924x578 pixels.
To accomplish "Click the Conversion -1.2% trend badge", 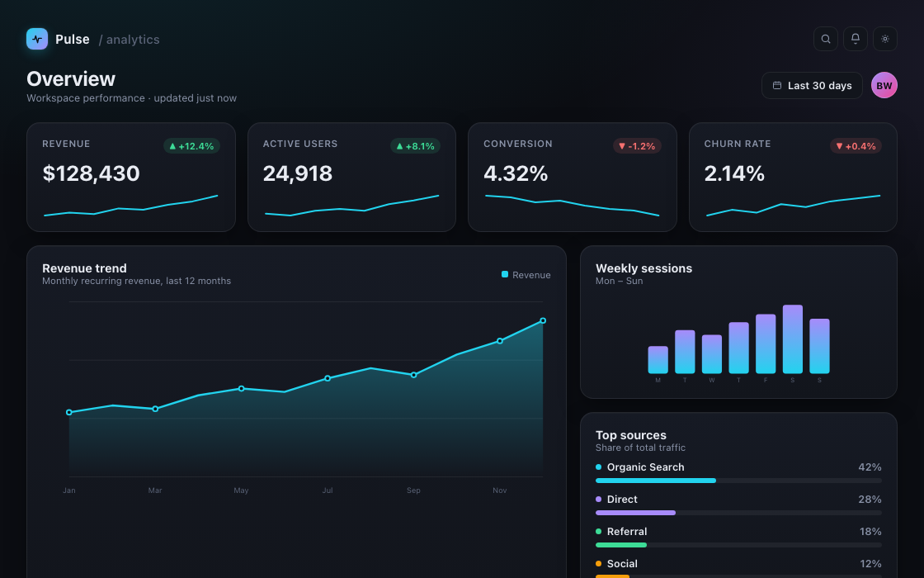I will click(637, 146).
